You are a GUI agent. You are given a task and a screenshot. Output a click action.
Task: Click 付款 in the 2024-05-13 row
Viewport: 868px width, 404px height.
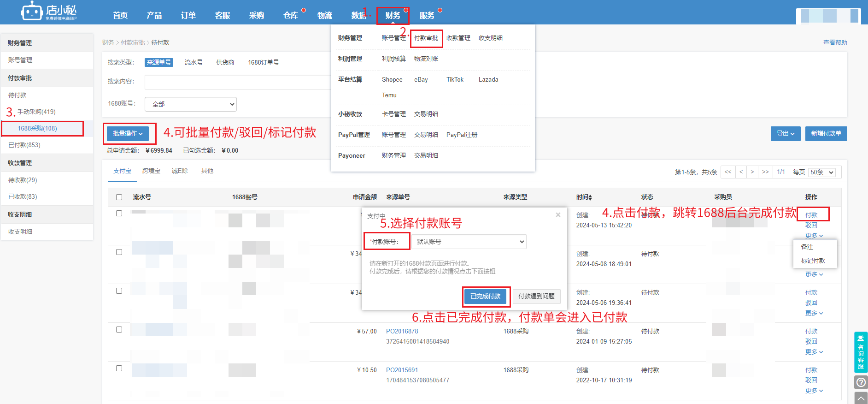pos(811,215)
